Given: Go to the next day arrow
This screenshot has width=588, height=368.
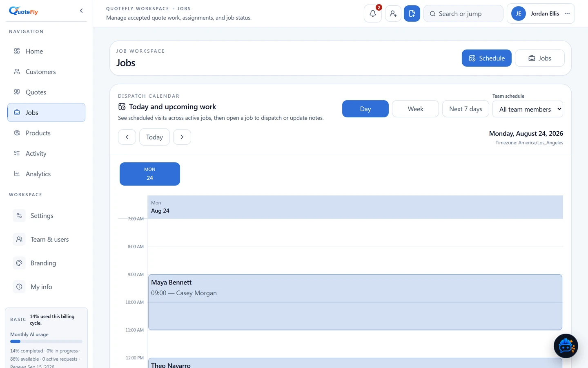Looking at the screenshot, I should [x=182, y=137].
